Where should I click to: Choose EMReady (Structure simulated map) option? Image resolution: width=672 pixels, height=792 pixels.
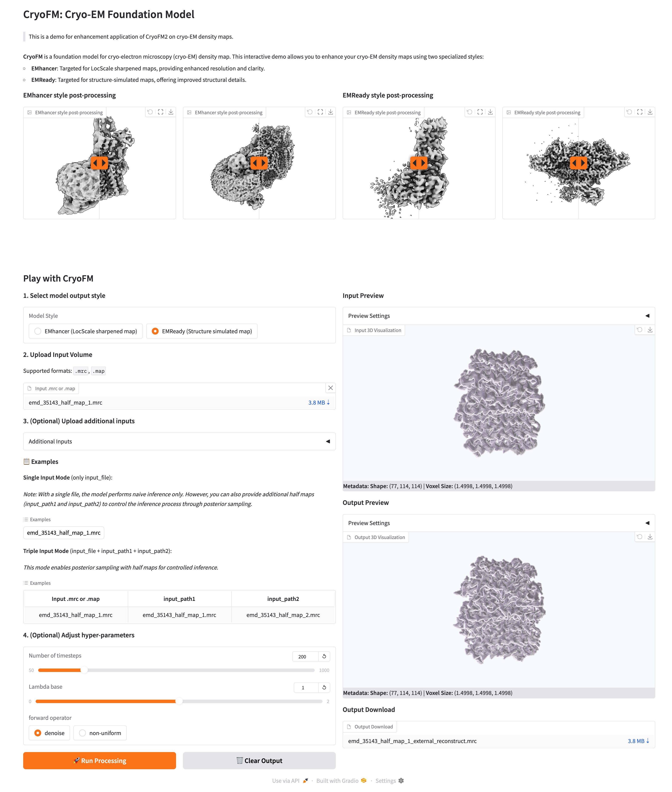point(155,331)
